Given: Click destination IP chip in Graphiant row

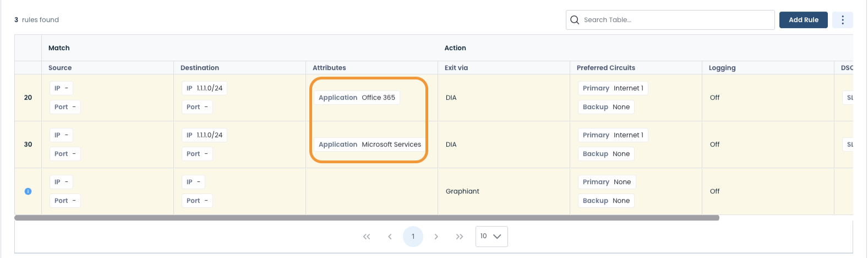Looking at the screenshot, I should coord(193,182).
